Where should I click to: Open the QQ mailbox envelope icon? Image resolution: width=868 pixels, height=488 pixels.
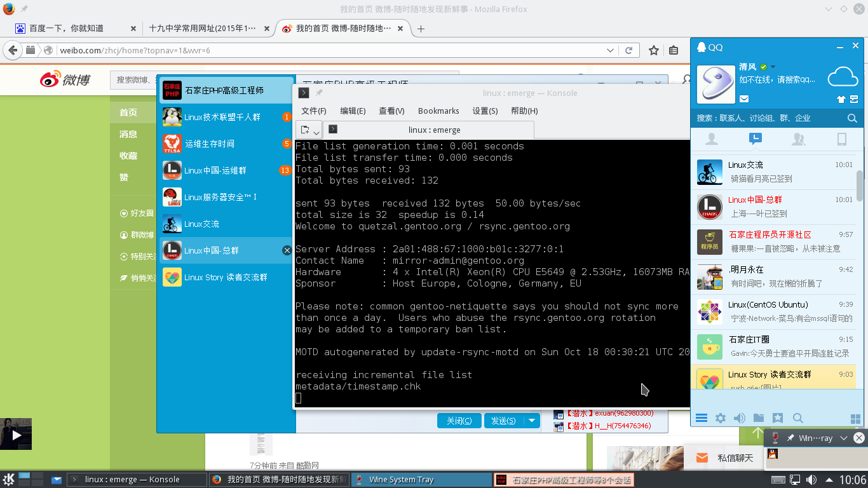point(744,98)
